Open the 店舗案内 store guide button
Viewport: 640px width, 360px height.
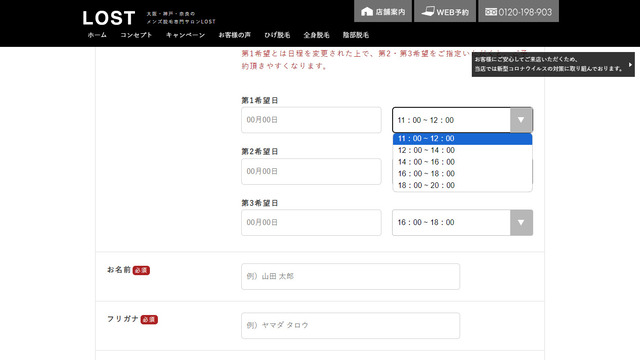[x=383, y=11]
